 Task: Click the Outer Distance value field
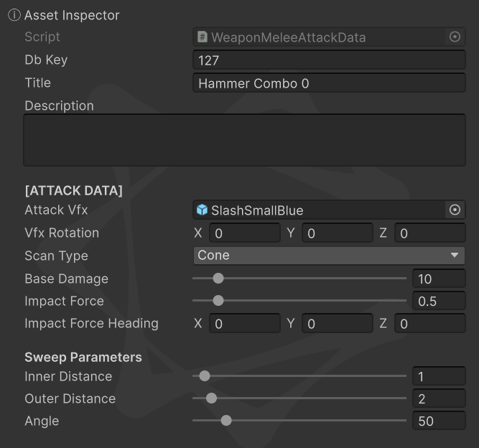[439, 398]
